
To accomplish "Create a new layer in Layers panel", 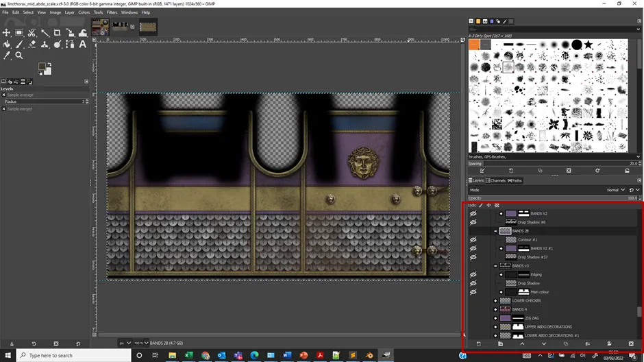I will (478, 344).
